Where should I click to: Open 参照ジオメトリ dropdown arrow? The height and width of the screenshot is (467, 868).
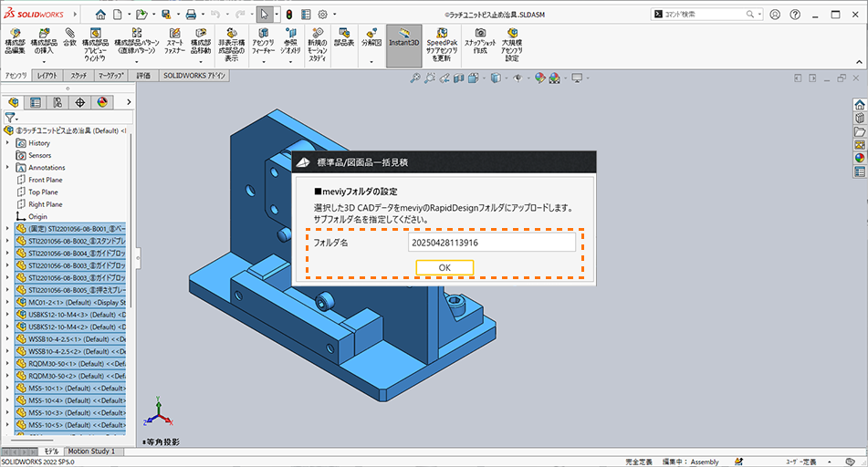(x=290, y=62)
